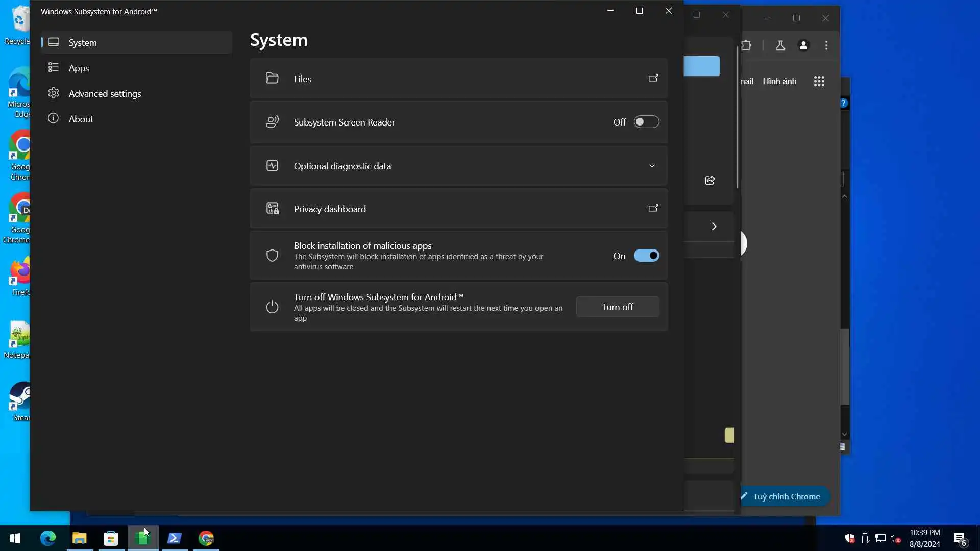This screenshot has height=551, width=980.
Task: Disable Block installation of malicious apps
Action: click(x=646, y=256)
